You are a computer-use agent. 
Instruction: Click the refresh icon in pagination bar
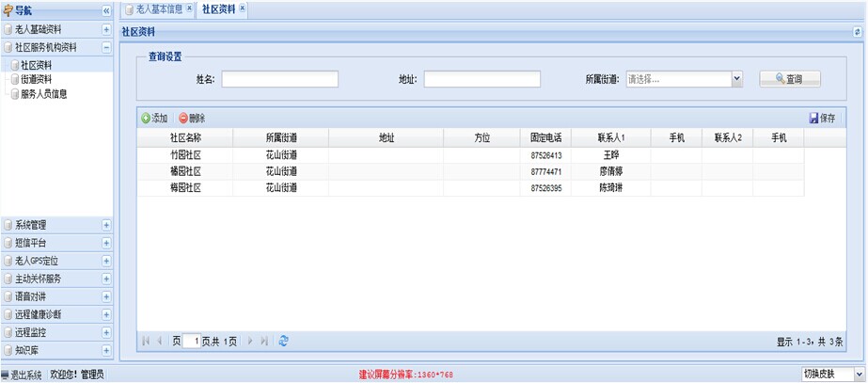tap(284, 341)
